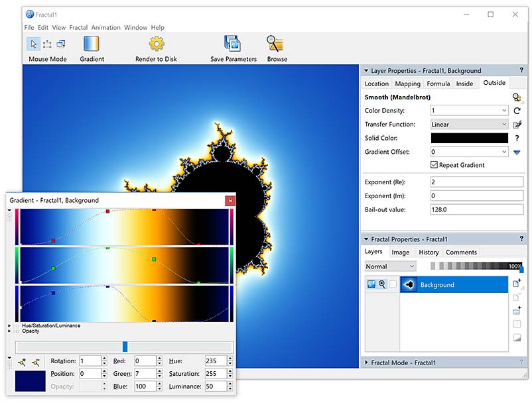Increase the Hue value with stepper
The image size is (532, 403).
click(230, 359)
